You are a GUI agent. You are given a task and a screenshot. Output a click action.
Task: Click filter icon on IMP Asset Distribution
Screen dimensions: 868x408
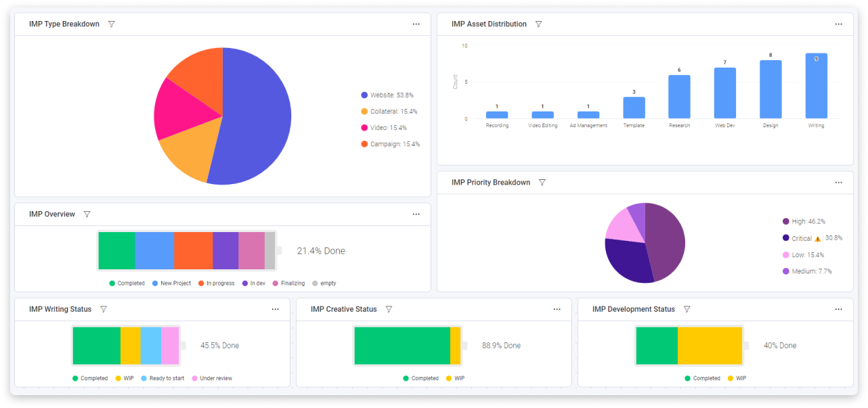(x=539, y=24)
